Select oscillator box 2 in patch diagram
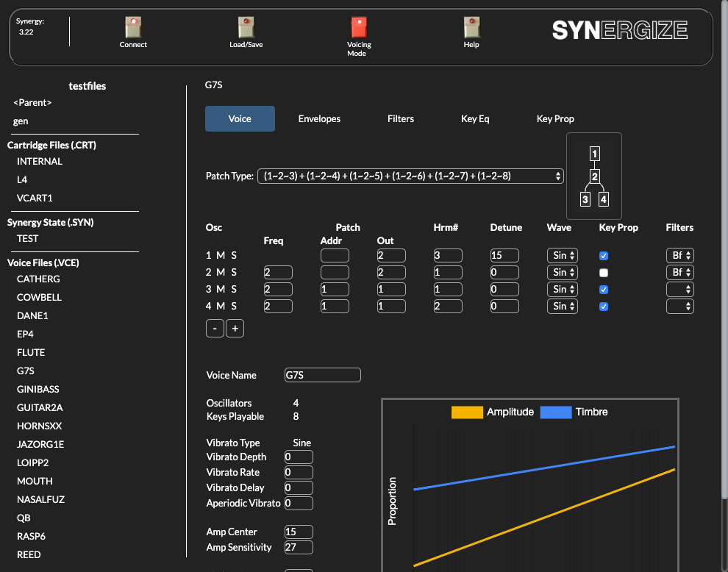Screen dimensions: 728x572 pos(594,176)
